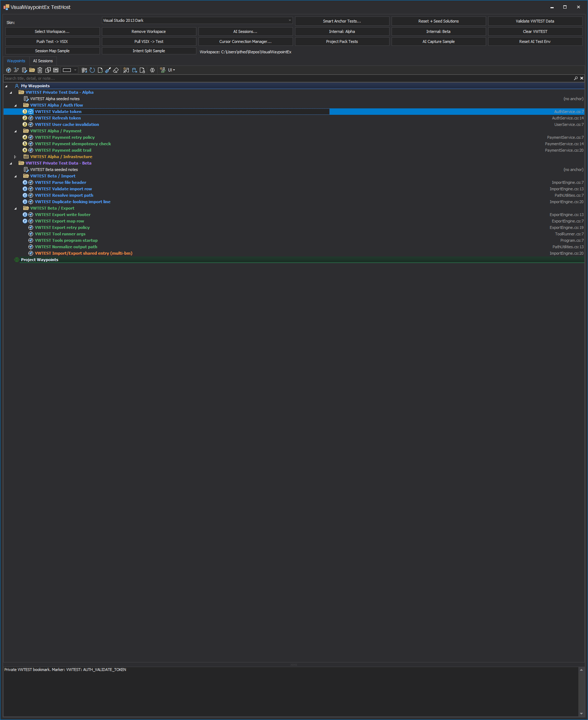Collapse the VWTEST Alpha / Payment folder

15,131
